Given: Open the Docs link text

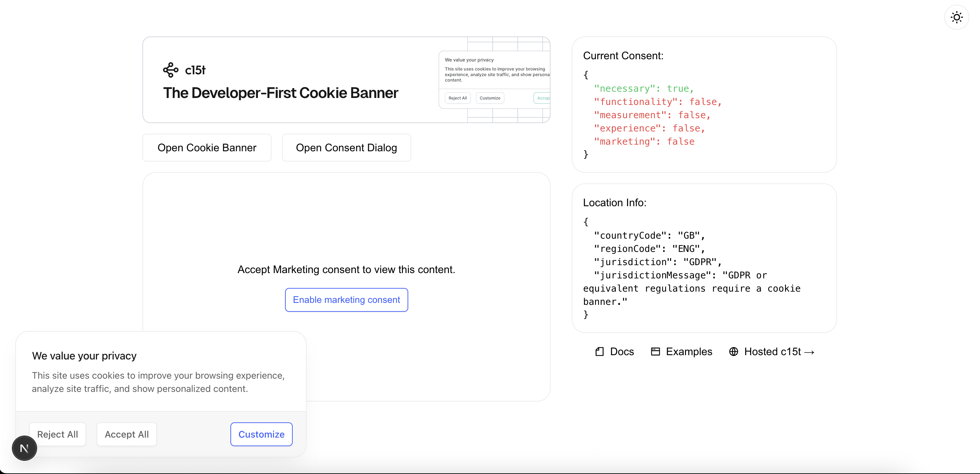Looking at the screenshot, I should tap(622, 352).
